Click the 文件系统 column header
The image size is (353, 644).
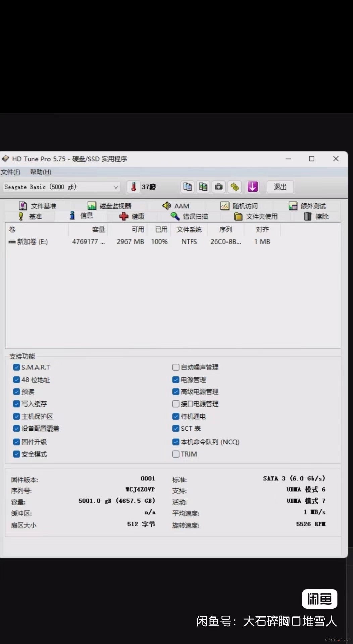pos(189,230)
